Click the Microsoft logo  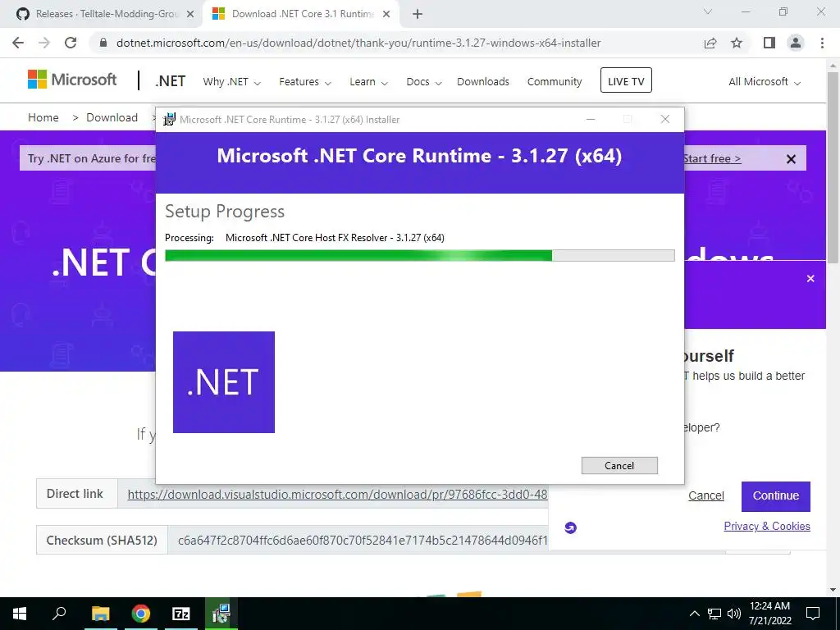[x=72, y=80]
